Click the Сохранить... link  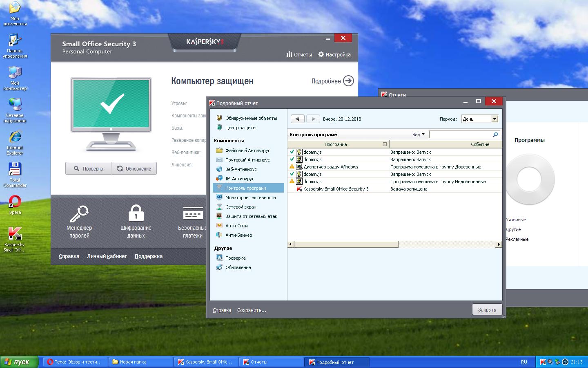pos(252,310)
